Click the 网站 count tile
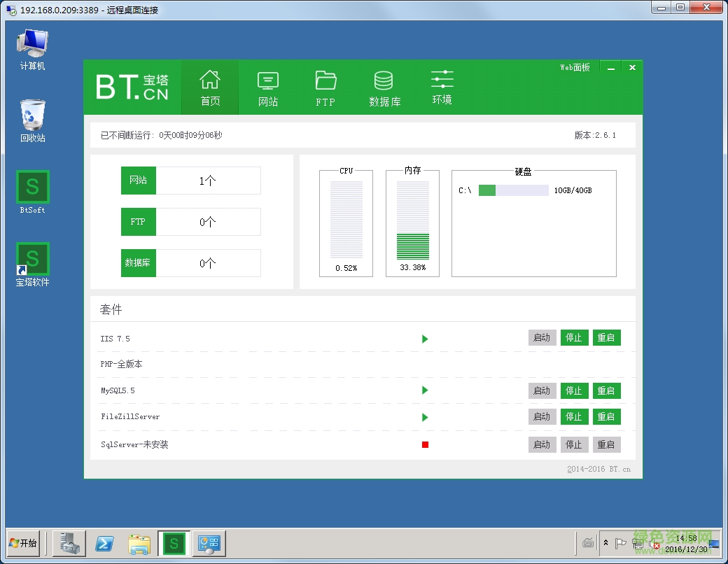Image resolution: width=728 pixels, height=564 pixels. pos(190,181)
